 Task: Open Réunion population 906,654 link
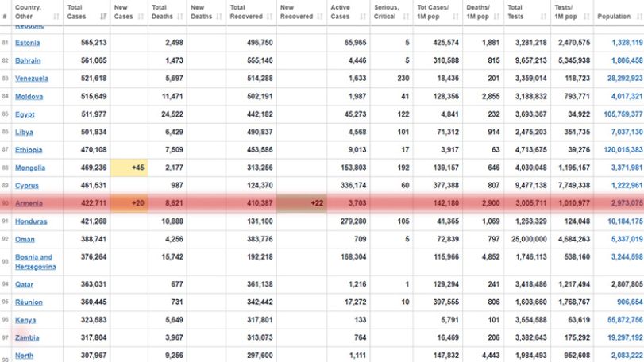630,302
